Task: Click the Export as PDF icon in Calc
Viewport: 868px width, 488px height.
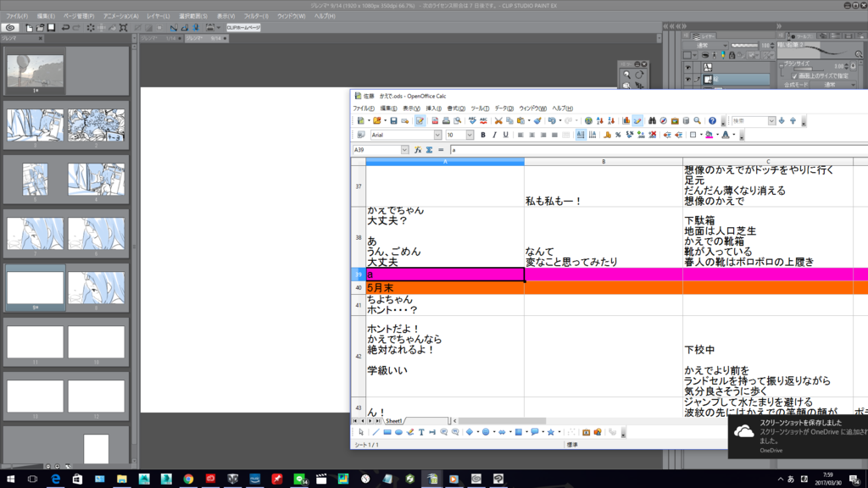Action: click(x=435, y=120)
